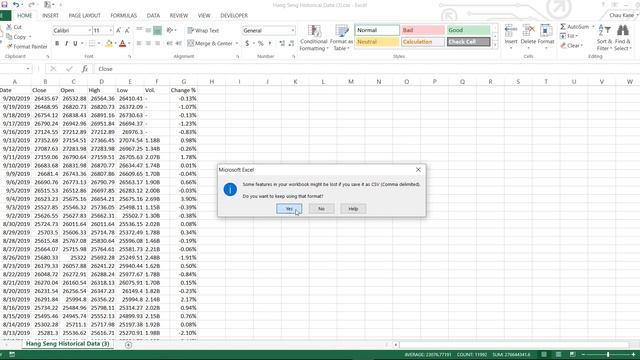Apply the Bad cell style
This screenshot has width=640, height=360.
click(x=422, y=30)
